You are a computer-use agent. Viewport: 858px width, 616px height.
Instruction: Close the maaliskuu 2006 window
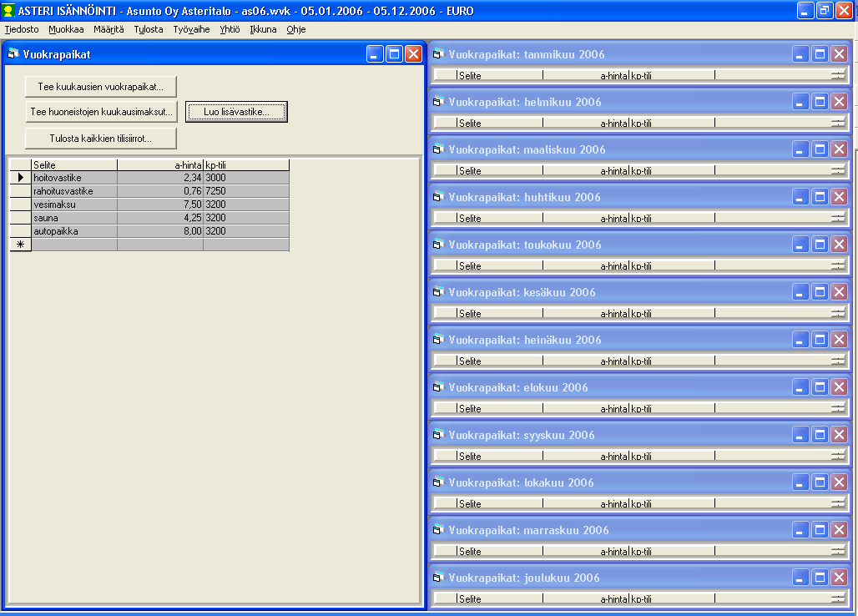[840, 149]
